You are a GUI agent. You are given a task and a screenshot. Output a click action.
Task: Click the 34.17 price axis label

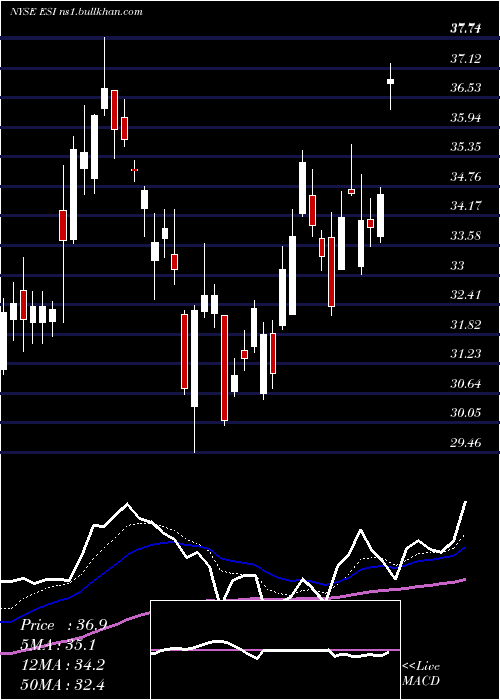[466, 206]
